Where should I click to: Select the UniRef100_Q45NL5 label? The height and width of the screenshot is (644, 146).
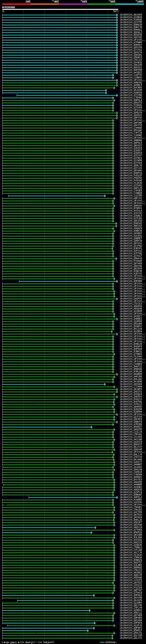click(131, 85)
